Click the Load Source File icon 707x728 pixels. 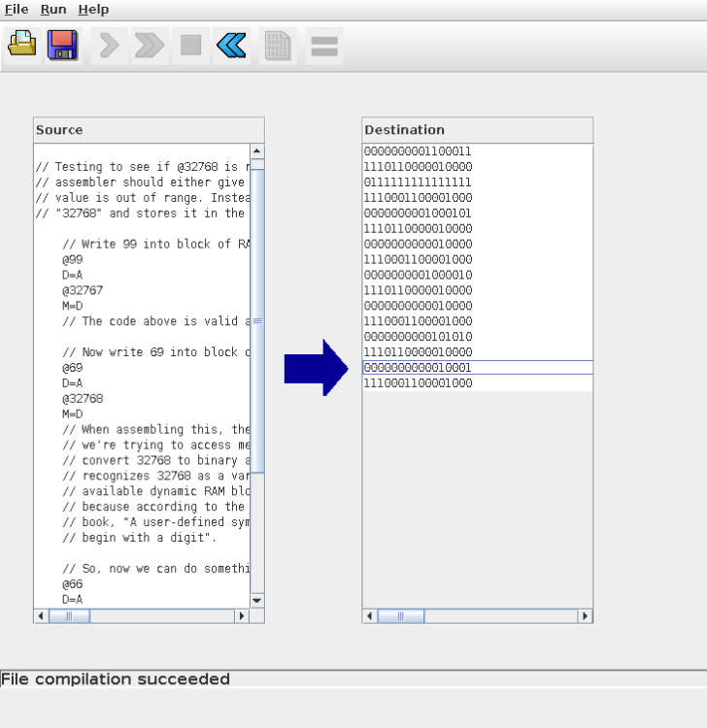pos(21,46)
